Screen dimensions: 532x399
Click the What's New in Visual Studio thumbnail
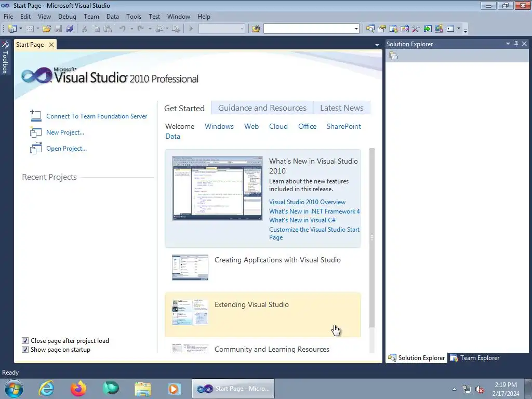click(217, 188)
